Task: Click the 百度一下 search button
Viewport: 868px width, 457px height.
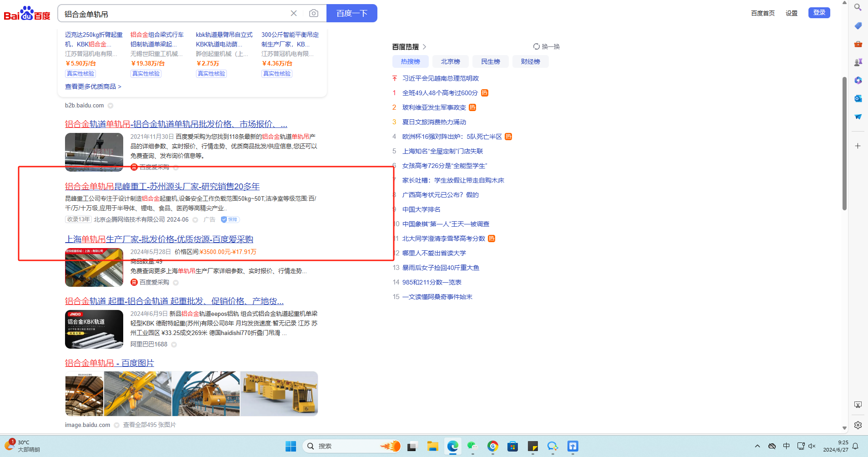Action: (352, 13)
